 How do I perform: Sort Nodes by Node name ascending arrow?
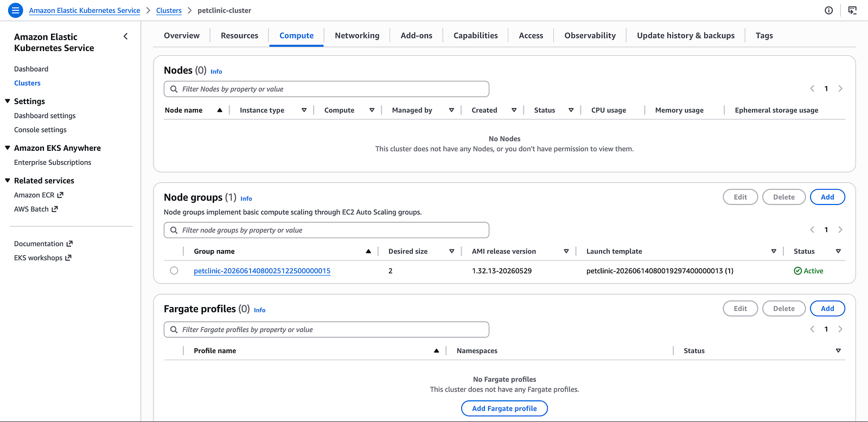tap(220, 110)
